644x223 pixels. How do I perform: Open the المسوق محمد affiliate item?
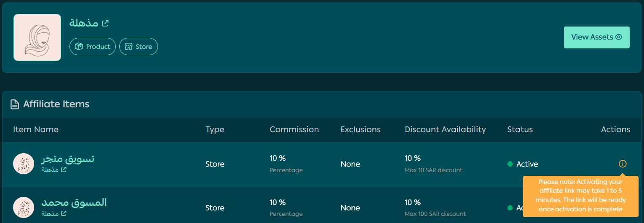[74, 202]
